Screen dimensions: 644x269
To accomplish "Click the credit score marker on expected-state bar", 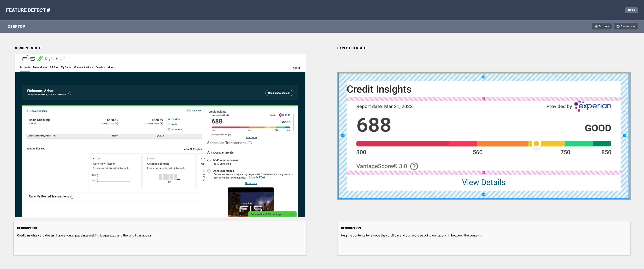I will click(536, 144).
